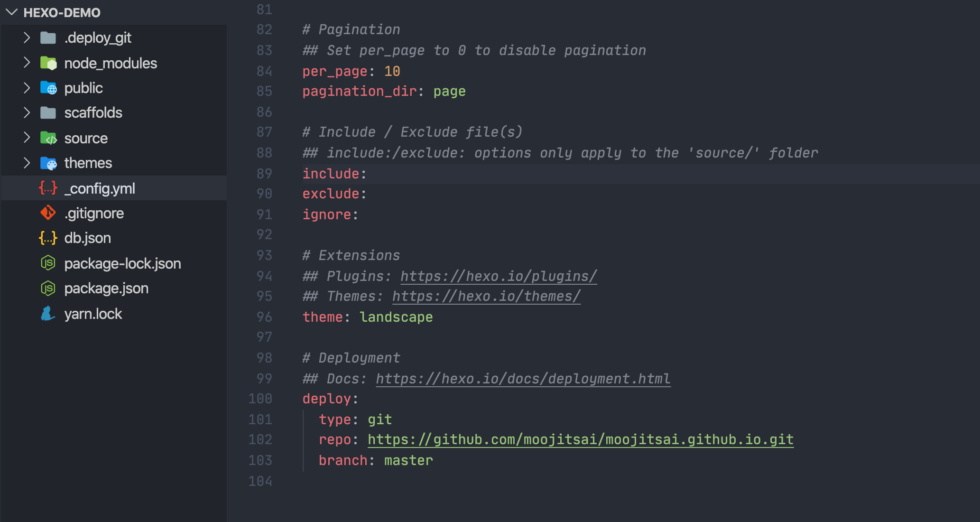Click the public folder globe icon
The width and height of the screenshot is (980, 522).
[x=48, y=88]
